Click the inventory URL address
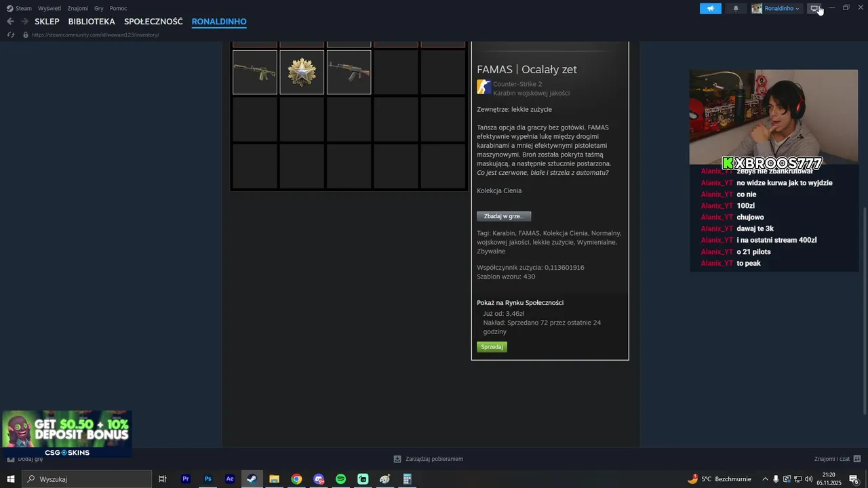Screen dimensions: 868x488 [96, 35]
